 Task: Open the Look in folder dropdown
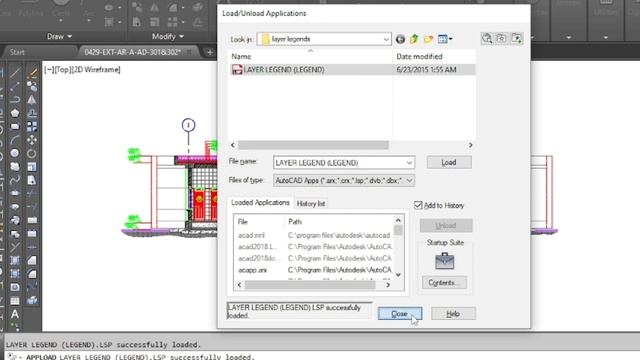pyautogui.click(x=386, y=39)
